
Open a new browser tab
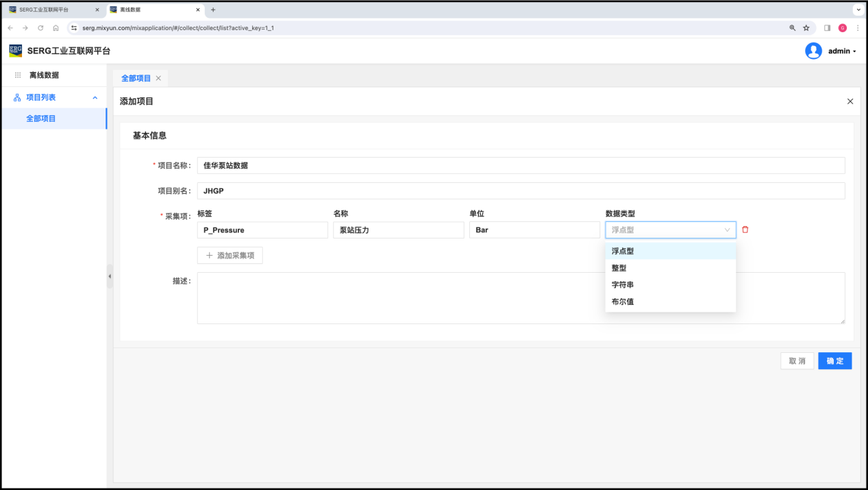coord(213,10)
